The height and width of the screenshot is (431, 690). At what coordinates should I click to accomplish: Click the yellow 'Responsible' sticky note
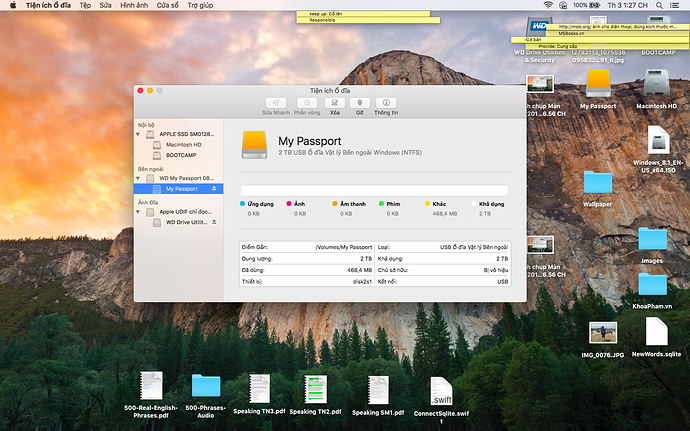368,20
